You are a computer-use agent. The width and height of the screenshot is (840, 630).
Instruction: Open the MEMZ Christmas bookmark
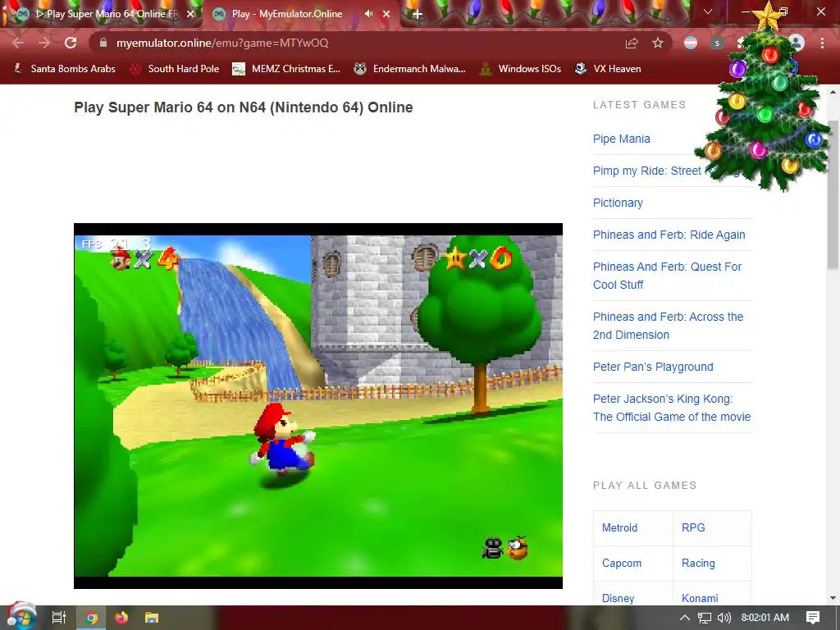(286, 69)
